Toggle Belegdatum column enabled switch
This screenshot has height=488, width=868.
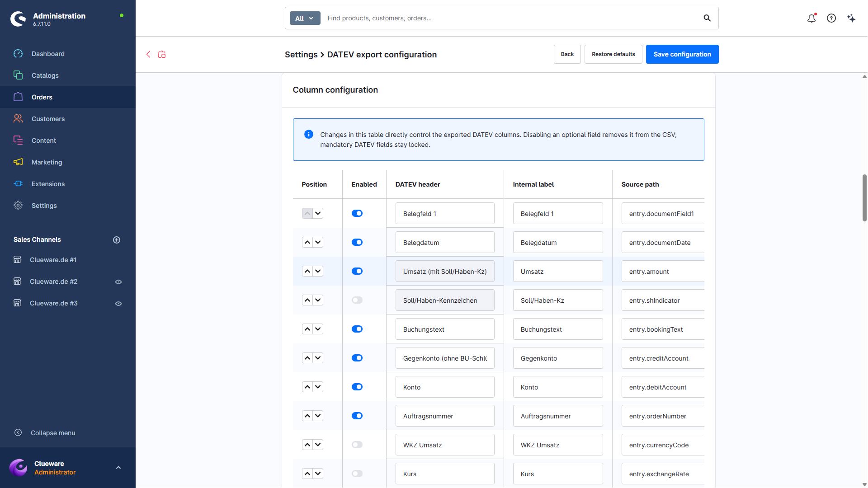point(357,242)
